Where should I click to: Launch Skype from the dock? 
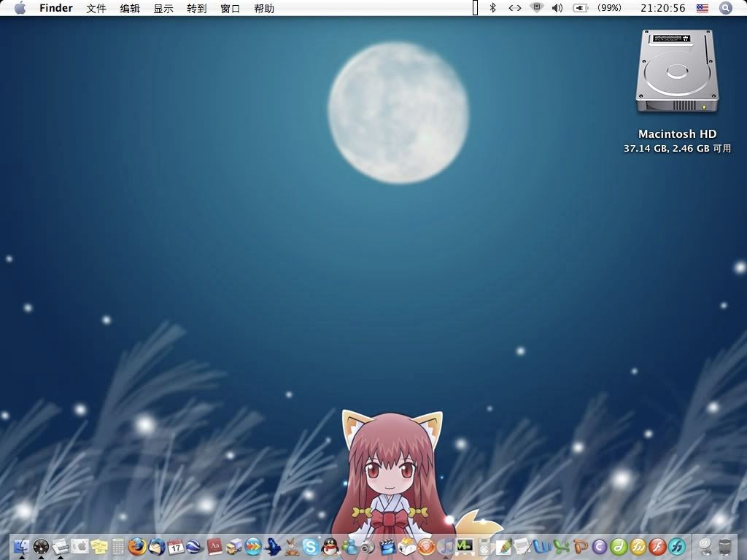tap(310, 546)
